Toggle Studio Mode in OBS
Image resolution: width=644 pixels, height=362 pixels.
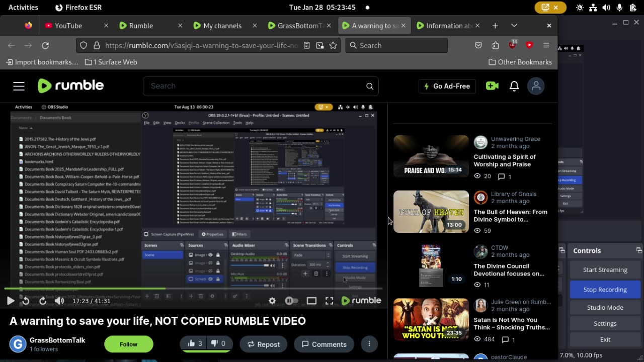[605, 307]
